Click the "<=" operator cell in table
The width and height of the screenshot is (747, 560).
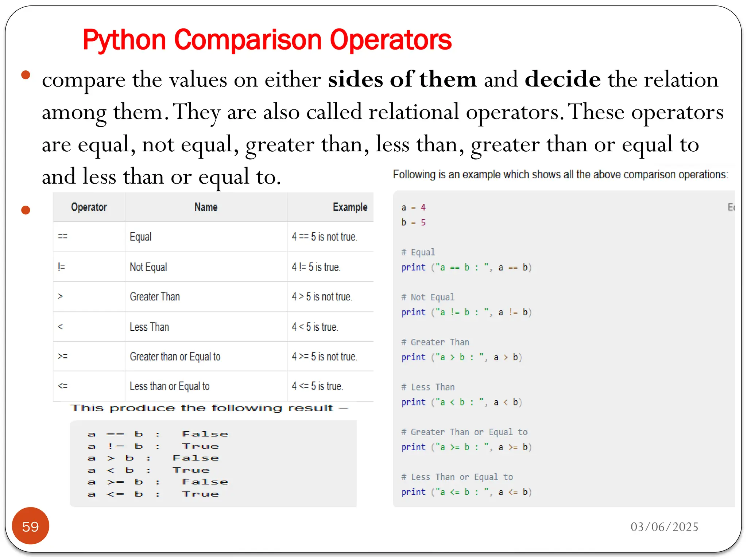89,386
